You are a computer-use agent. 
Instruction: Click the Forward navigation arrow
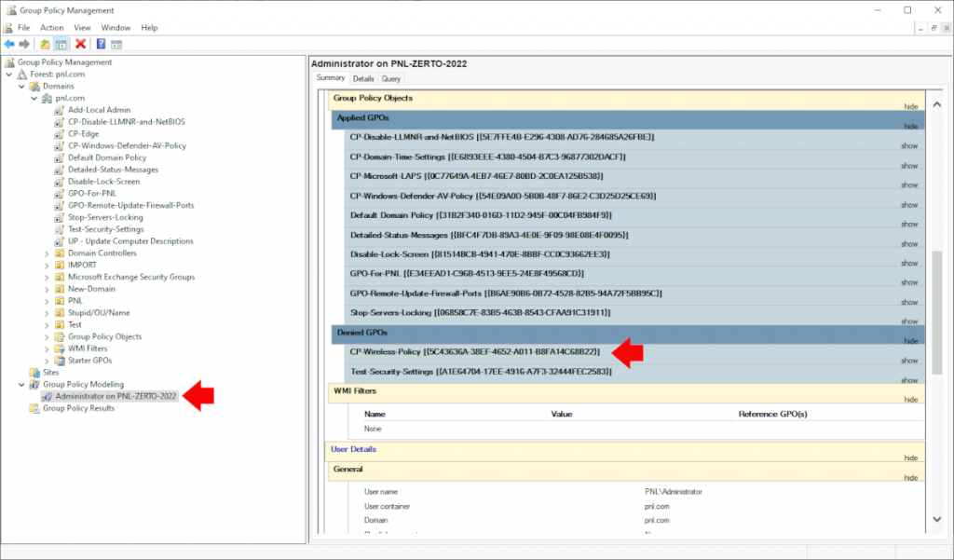click(23, 43)
